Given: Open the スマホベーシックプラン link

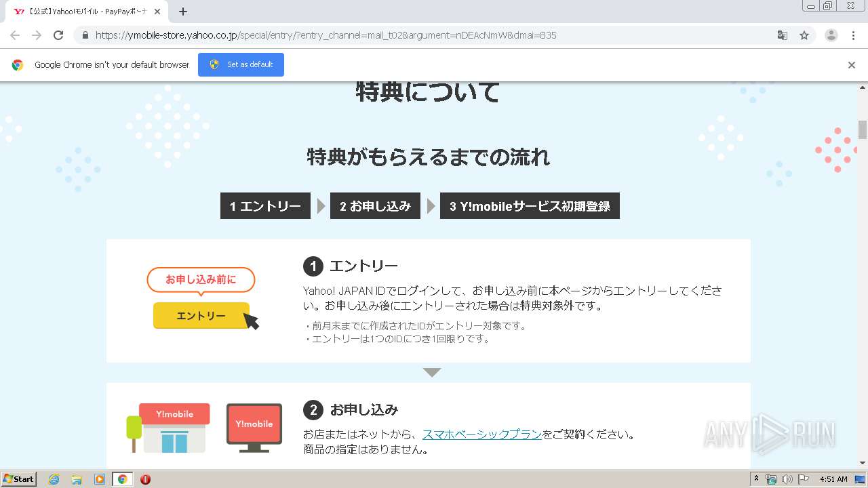Looking at the screenshot, I should 482,434.
